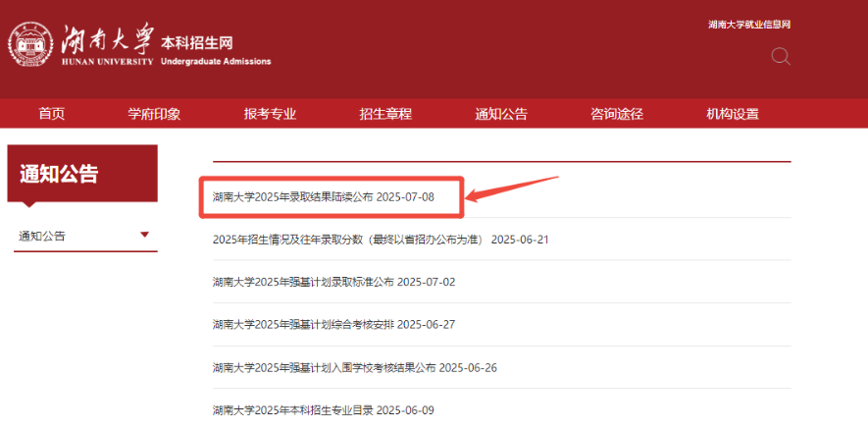868x430 pixels.
Task: Open 学府印象 menu item
Action: click(154, 114)
